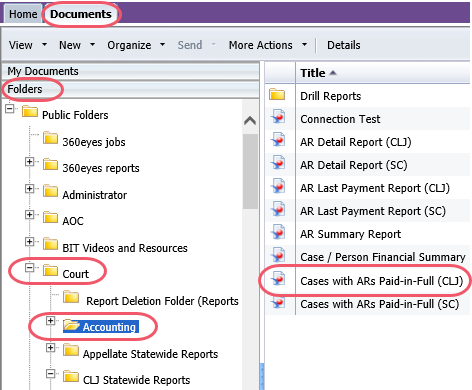This screenshot has width=472, height=390.
Task: Select the CLJ Statewide Reports label
Action: tap(136, 380)
